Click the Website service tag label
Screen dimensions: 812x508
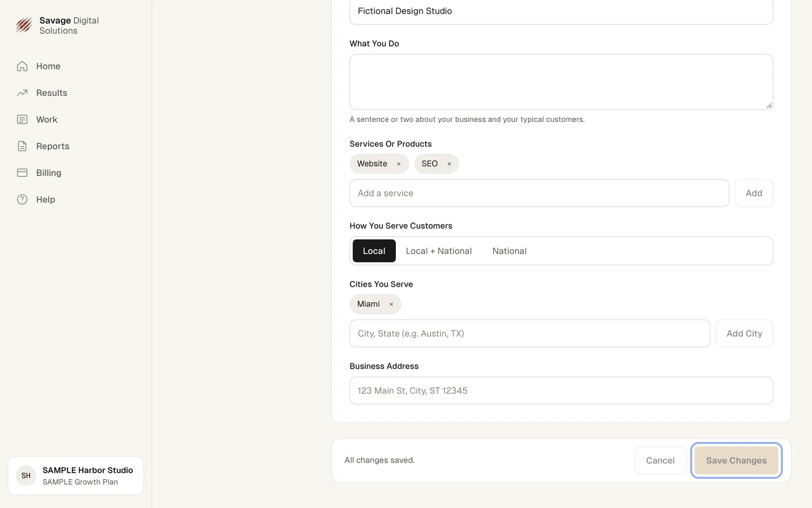pos(372,164)
